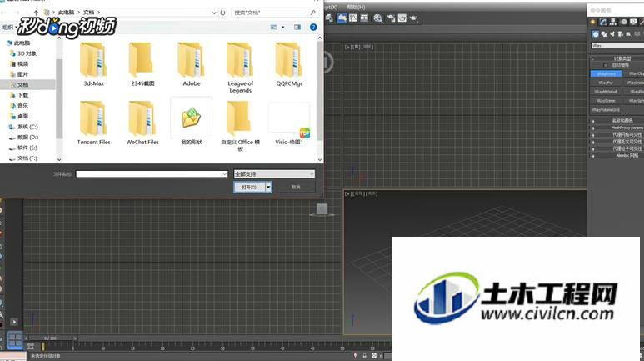
Task: Click the help icon in file dialog
Action: (x=313, y=28)
